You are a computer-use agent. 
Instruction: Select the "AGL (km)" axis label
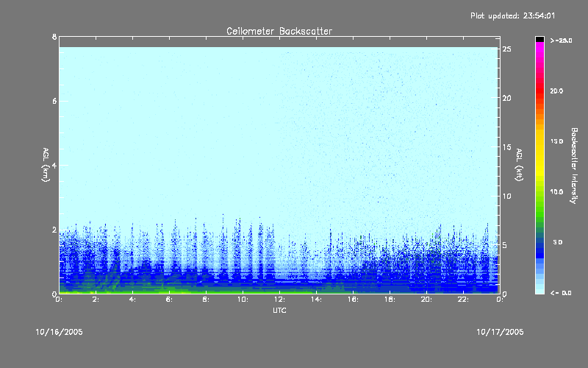pos(46,165)
